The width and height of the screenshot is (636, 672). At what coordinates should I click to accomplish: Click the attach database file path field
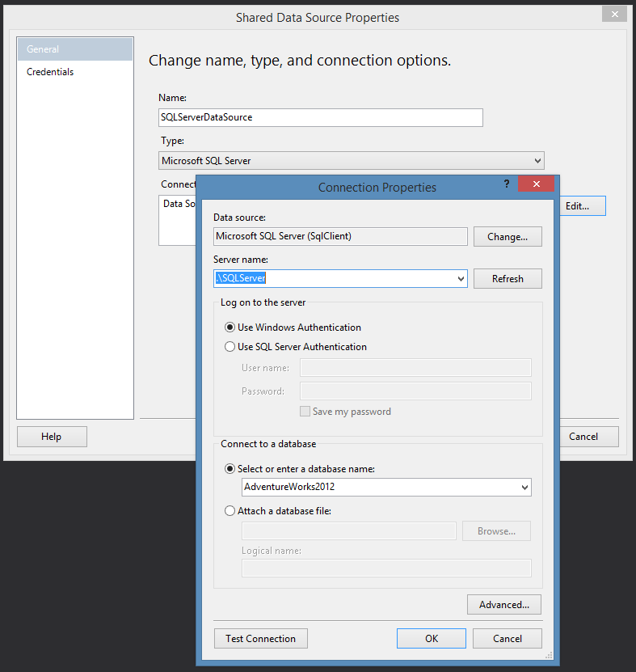(x=349, y=531)
